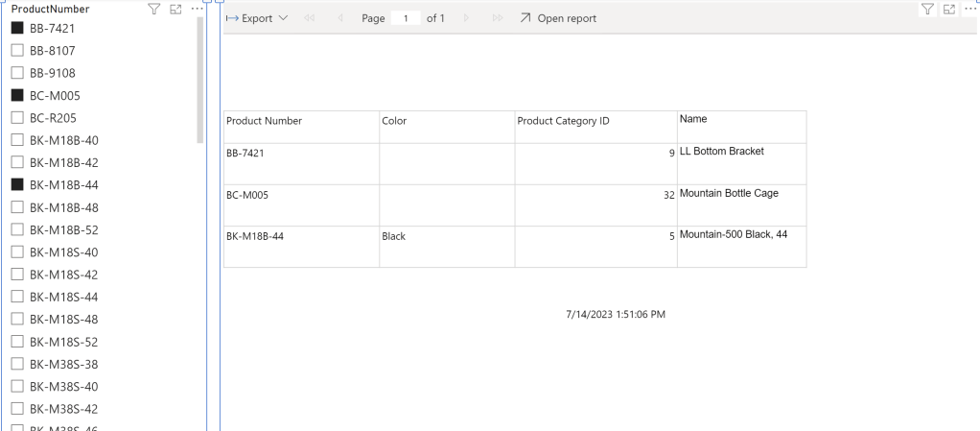This screenshot has width=980, height=431.
Task: Expand the Export dropdown menu
Action: 257,19
